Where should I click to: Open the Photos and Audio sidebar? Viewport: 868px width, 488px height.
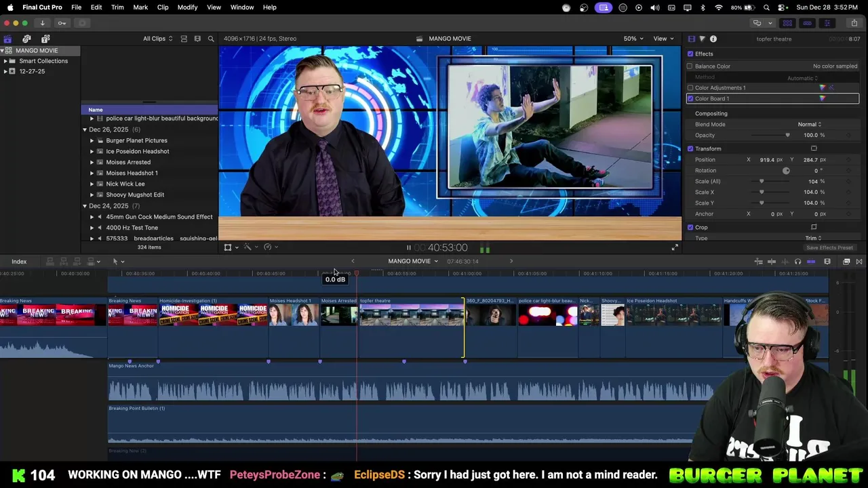click(x=26, y=39)
